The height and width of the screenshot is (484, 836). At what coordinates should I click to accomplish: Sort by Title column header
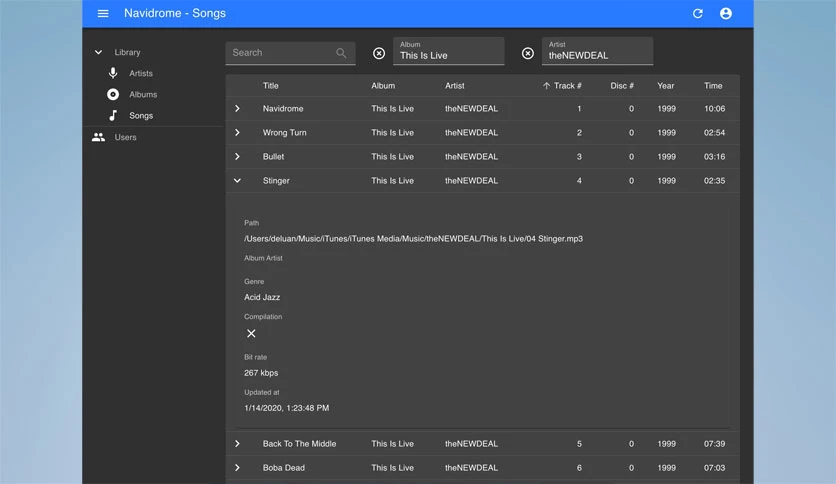pyautogui.click(x=270, y=86)
